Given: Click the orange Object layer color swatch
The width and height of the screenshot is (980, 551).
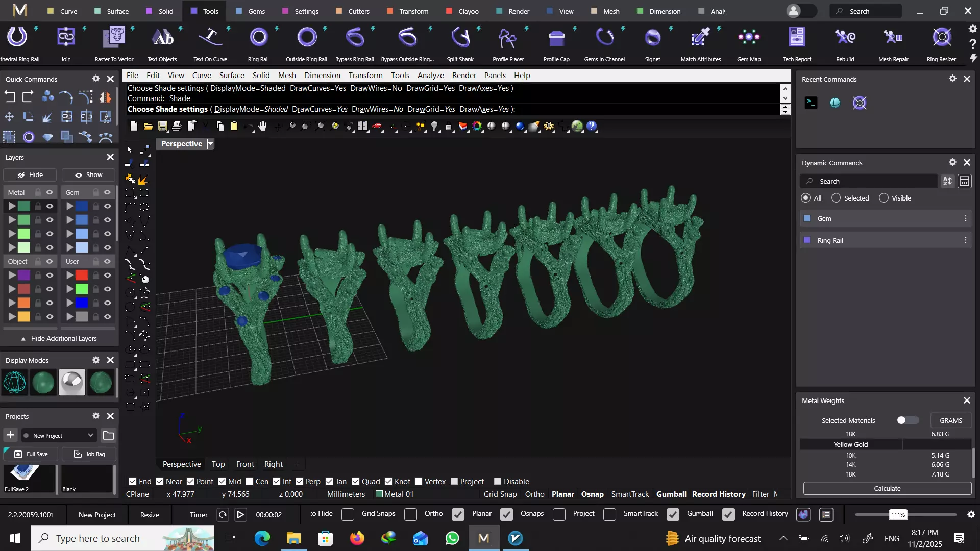Looking at the screenshot, I should (x=24, y=303).
